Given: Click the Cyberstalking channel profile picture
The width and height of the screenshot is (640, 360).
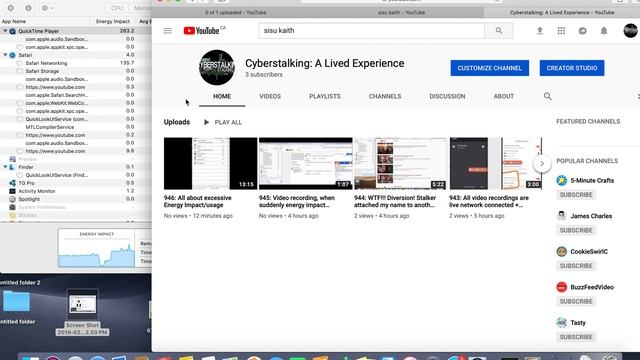Looking at the screenshot, I should 217,67.
